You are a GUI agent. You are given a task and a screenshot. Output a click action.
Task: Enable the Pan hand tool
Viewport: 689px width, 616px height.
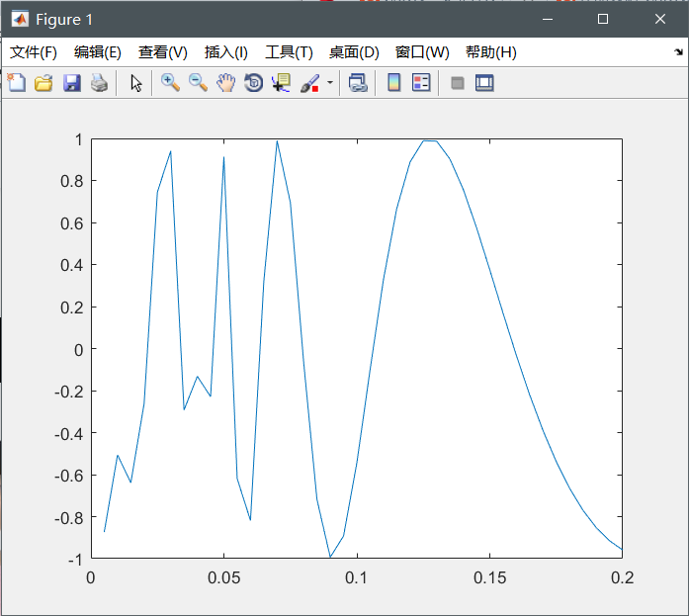225,83
